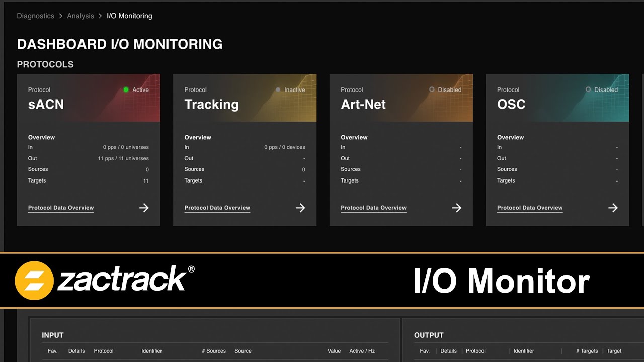Open the Tracking card arrow icon
The image size is (644, 362).
tap(300, 208)
